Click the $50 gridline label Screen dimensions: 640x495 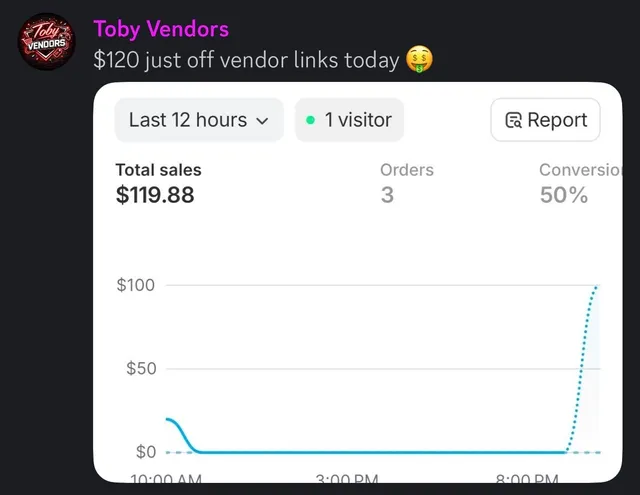point(141,368)
